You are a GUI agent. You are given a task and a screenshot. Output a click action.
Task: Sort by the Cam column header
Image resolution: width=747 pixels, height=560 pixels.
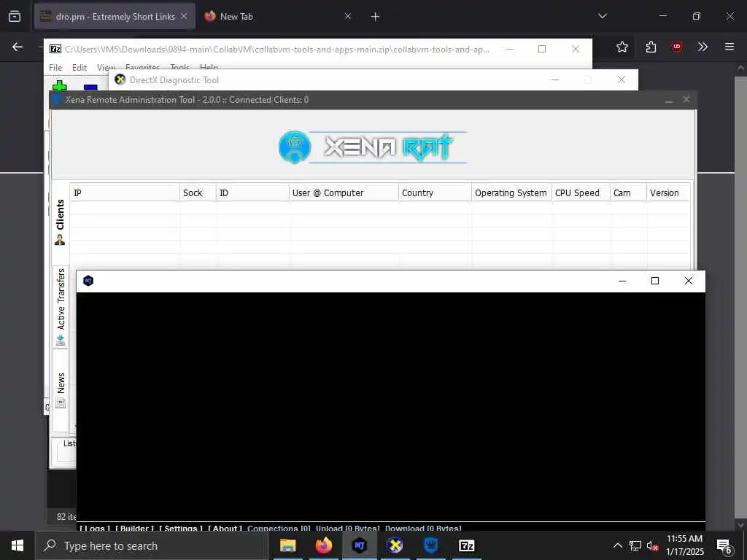[x=628, y=192]
